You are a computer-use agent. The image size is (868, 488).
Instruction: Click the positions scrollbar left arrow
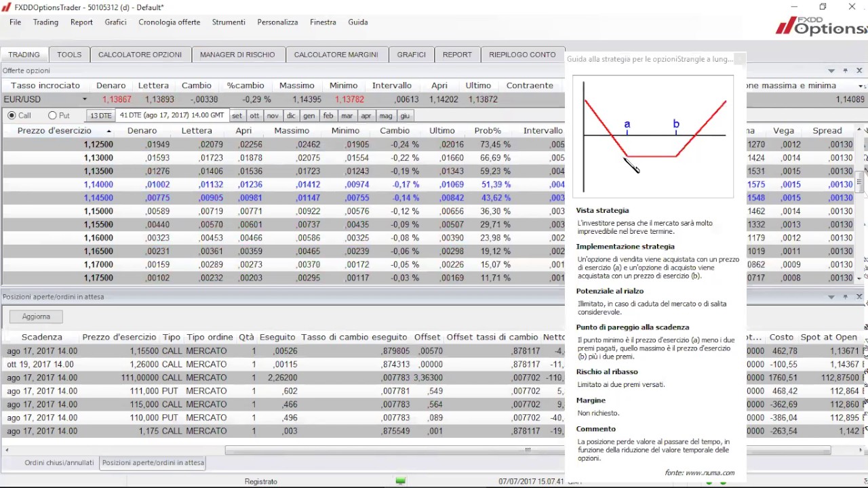click(6, 450)
